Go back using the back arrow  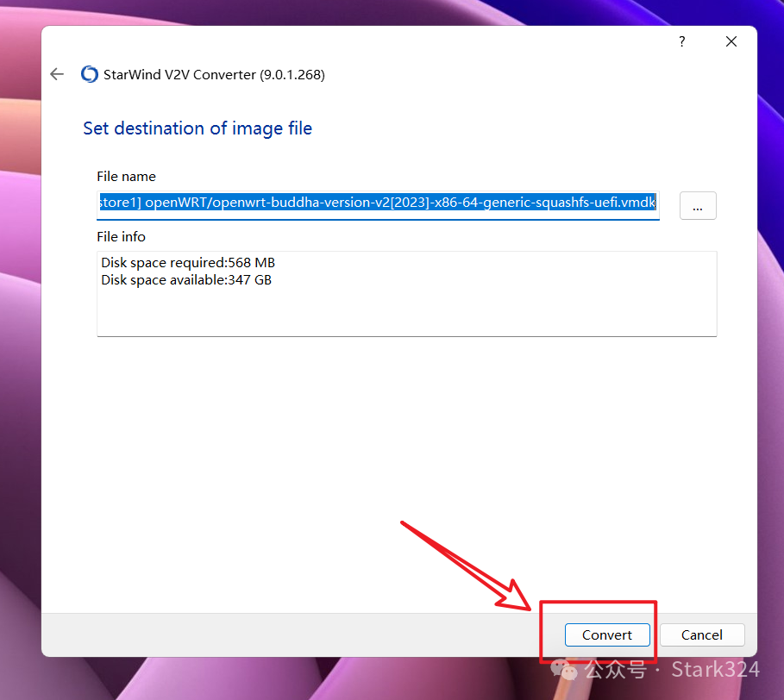click(57, 74)
